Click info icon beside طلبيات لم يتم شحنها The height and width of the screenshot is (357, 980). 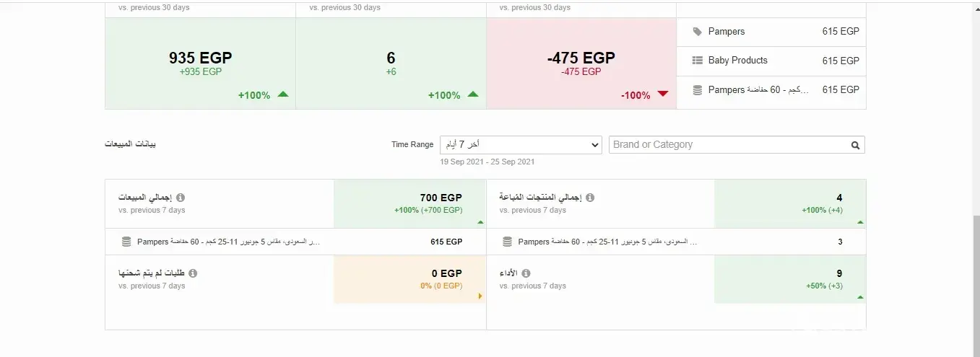pos(193,274)
